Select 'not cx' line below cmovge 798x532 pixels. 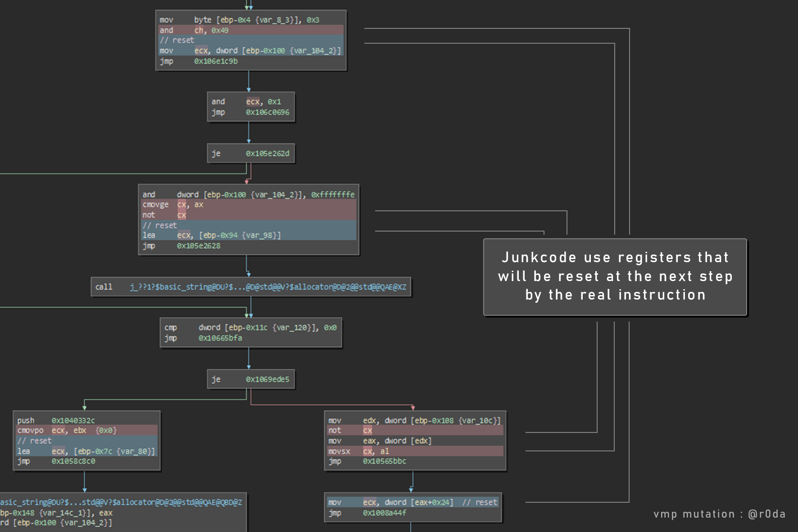(x=249, y=215)
